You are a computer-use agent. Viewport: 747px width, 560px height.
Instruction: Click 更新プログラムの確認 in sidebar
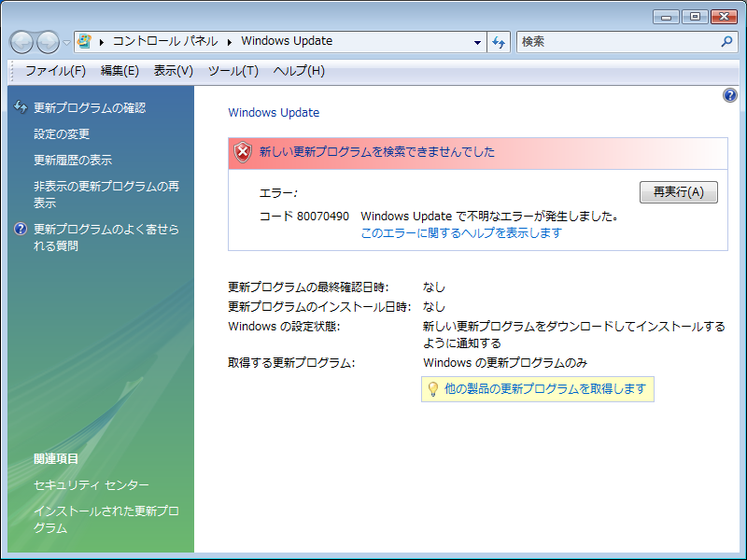(90, 107)
